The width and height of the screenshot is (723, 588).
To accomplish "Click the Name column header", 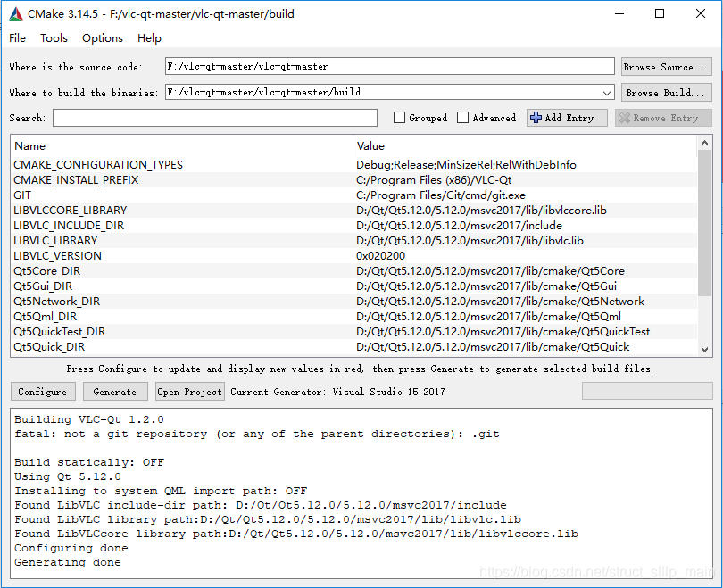I will [30, 146].
